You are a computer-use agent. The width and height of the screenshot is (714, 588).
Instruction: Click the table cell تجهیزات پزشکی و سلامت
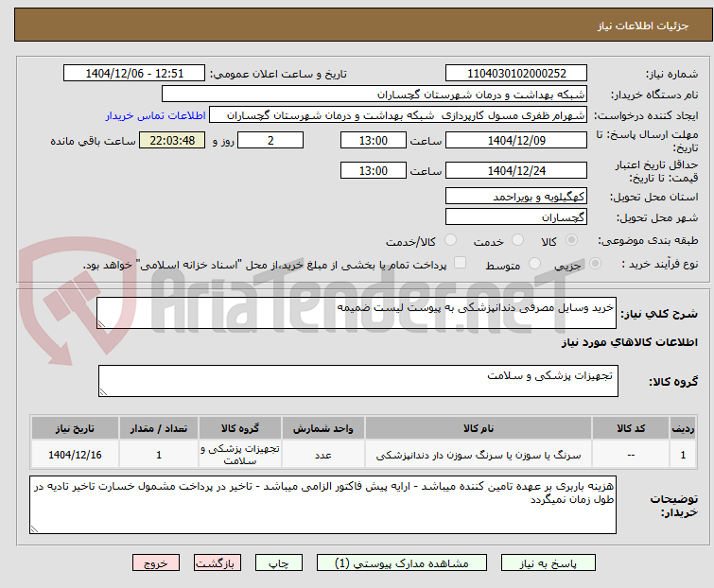click(240, 455)
